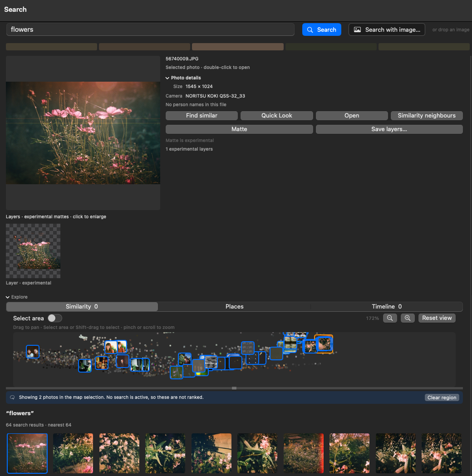Click the picture icon in Search with image
The image size is (472, 476).
click(357, 30)
